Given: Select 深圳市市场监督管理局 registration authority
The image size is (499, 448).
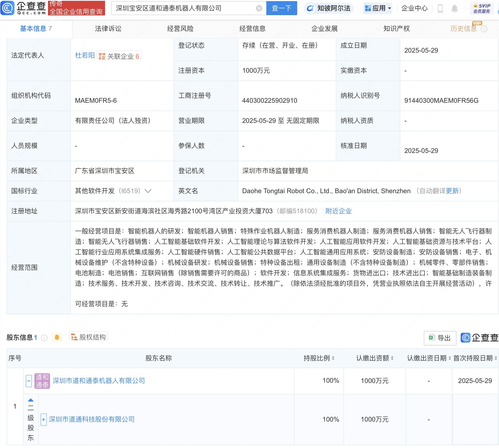Looking at the screenshot, I should [275, 171].
